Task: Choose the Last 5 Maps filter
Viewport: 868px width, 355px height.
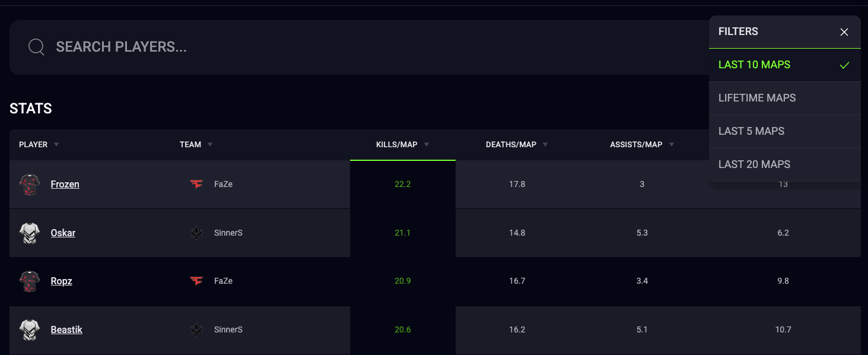Action: [751, 131]
